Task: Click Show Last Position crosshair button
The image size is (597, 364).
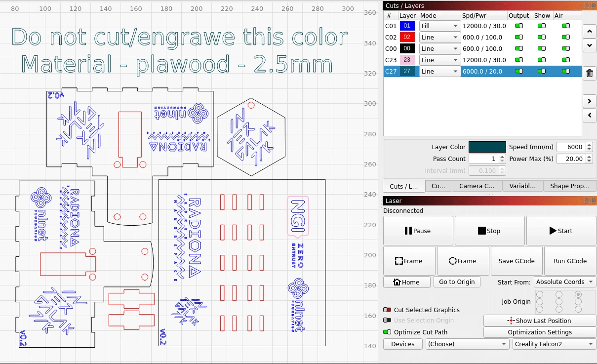Action: 539,321
